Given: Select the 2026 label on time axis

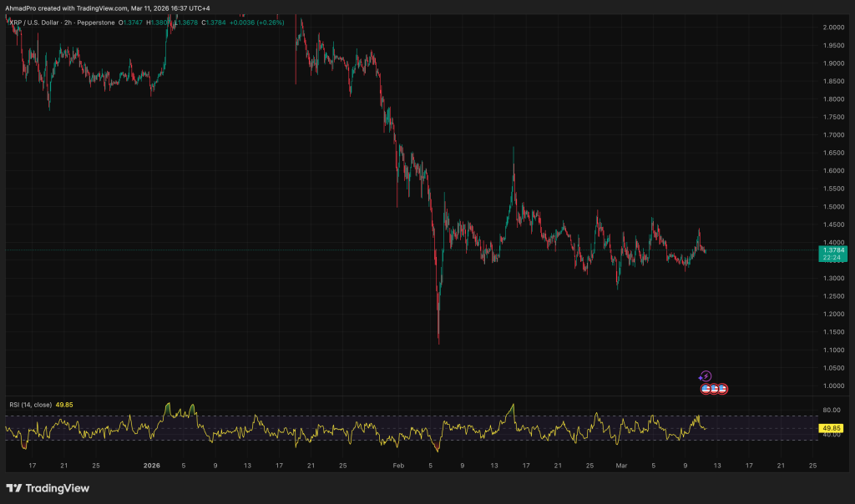Looking at the screenshot, I should pos(151,465).
